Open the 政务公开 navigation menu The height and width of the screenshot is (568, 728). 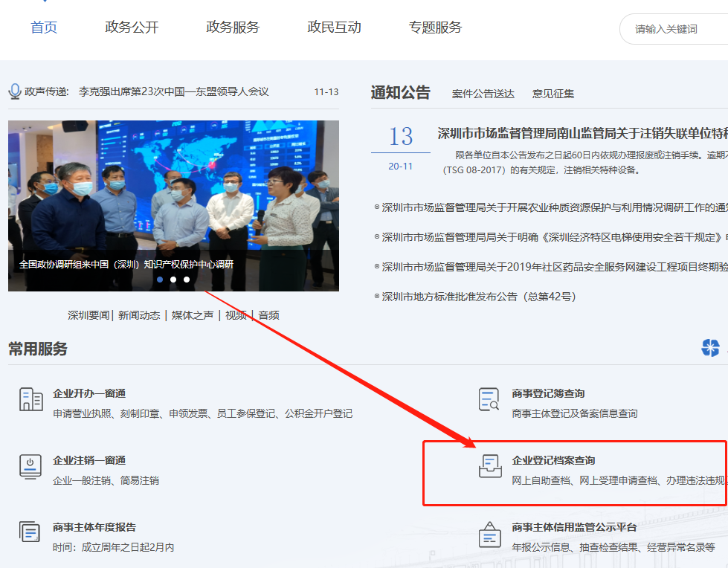[132, 28]
